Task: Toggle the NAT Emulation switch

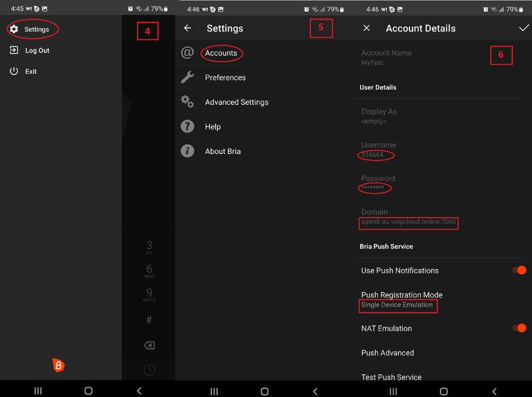Action: [x=519, y=328]
